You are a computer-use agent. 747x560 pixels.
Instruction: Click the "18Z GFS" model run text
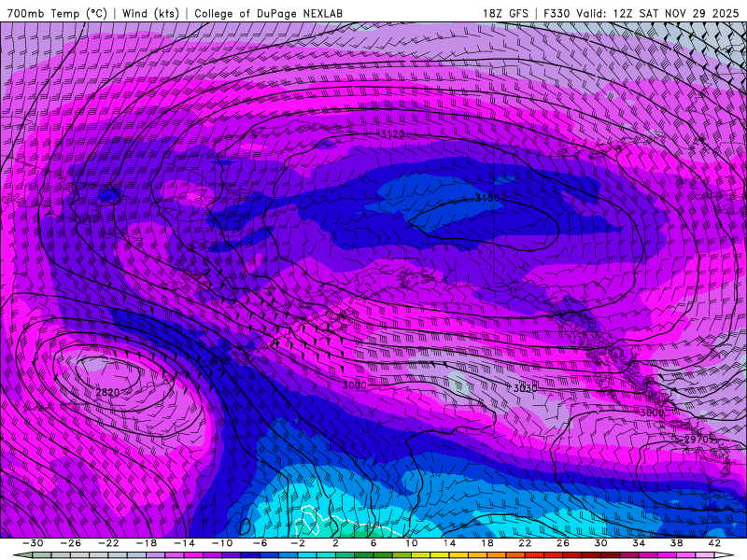tap(505, 13)
